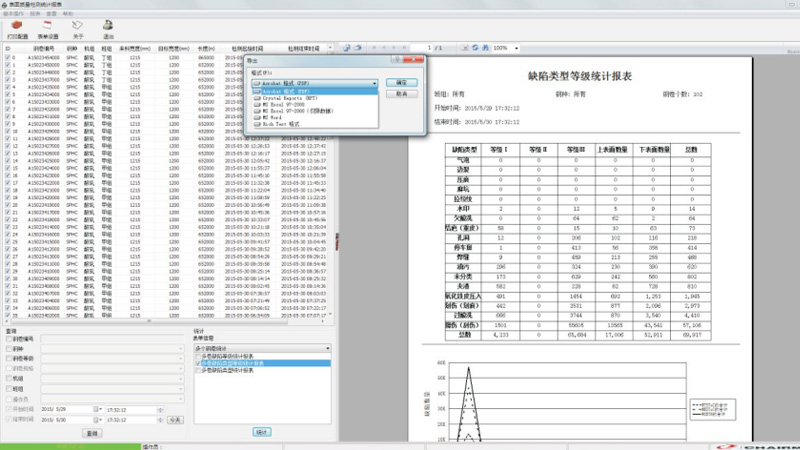Click the 确定 button in export dialog

pos(400,83)
